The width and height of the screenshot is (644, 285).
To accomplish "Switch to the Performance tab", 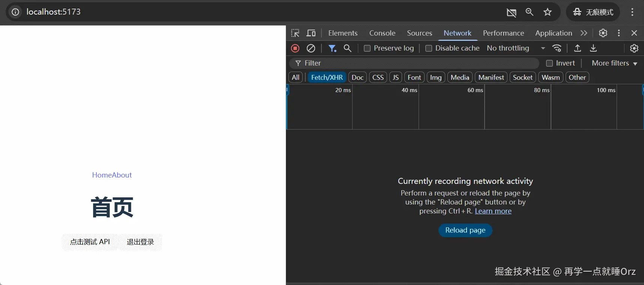I will 503,33.
